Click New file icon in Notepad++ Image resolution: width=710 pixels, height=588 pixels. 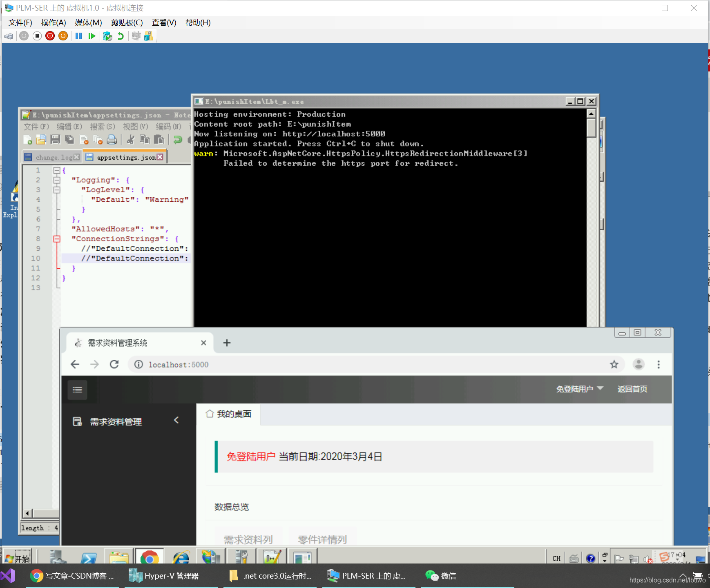click(x=28, y=140)
